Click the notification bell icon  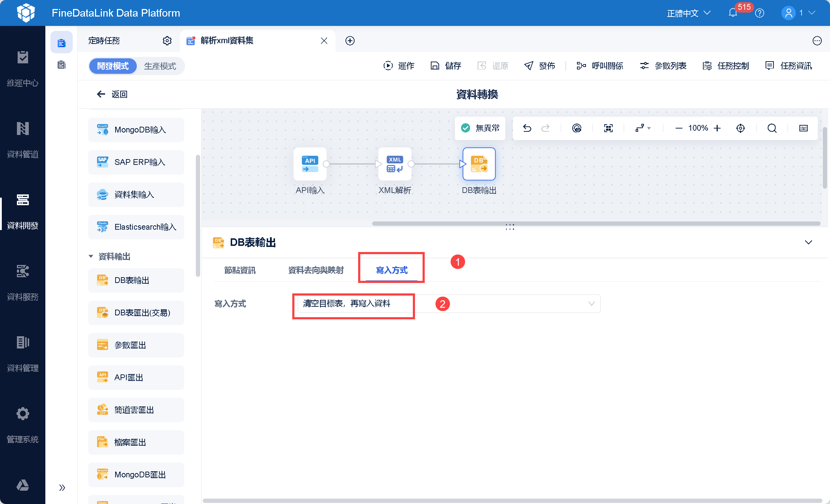733,13
